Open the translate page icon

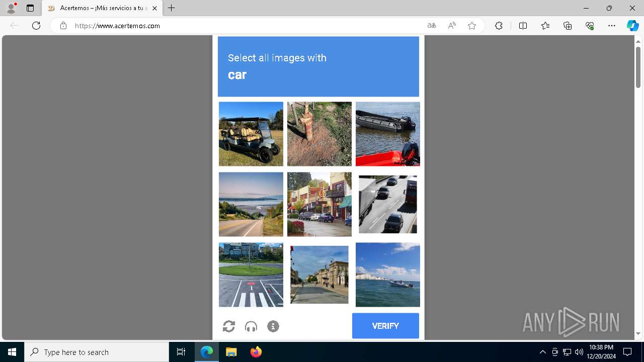[x=432, y=26]
